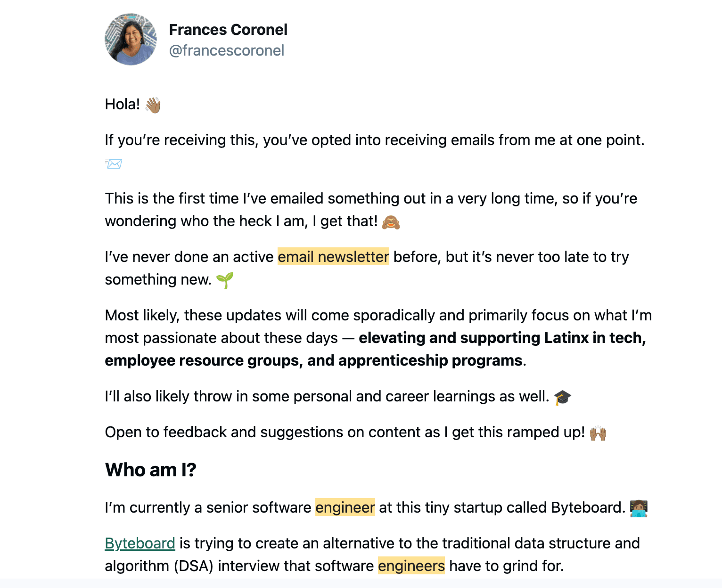Click the highlighted "email newsletter" phrase

[x=333, y=257]
